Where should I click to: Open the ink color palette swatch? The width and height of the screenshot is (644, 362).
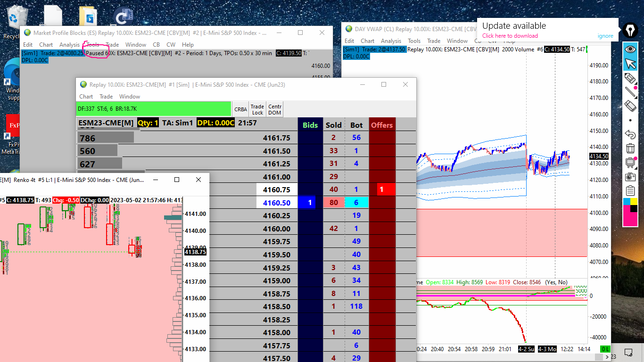tap(630, 212)
